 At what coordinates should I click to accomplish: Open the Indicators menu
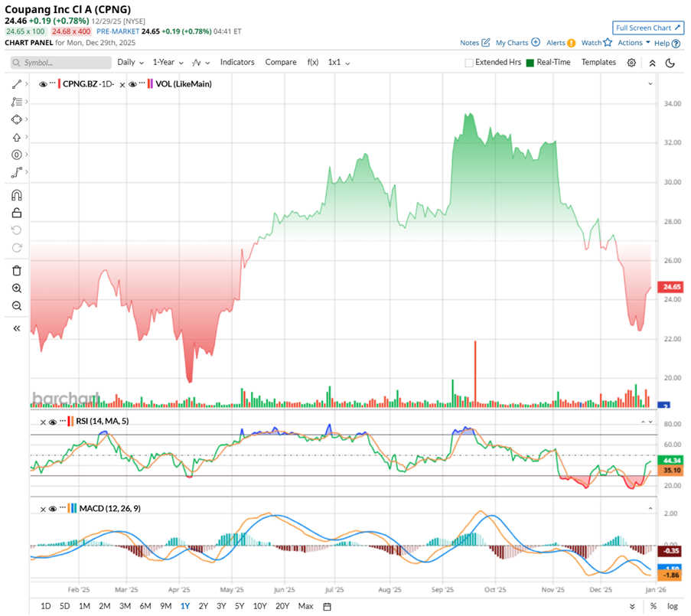coord(237,63)
